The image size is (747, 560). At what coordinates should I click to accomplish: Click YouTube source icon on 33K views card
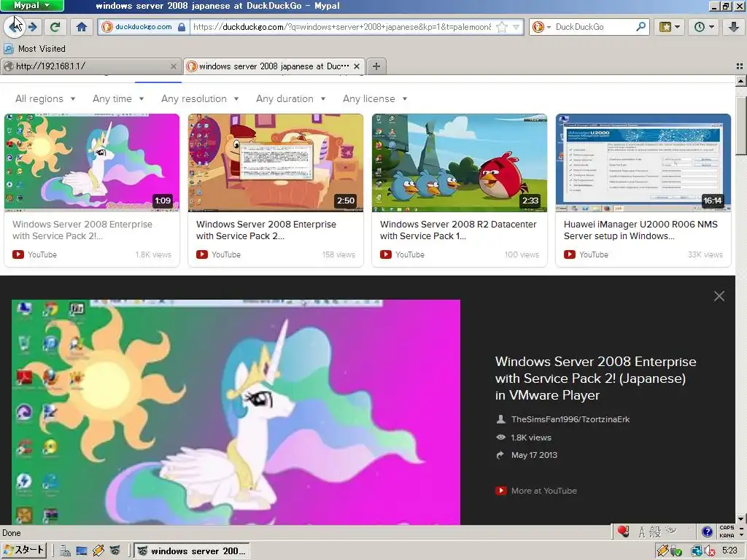(570, 254)
